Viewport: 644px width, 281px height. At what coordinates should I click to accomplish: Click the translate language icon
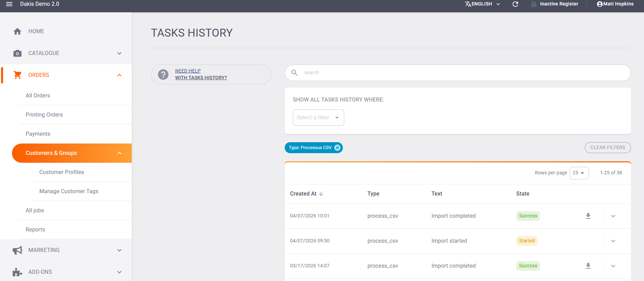(x=468, y=4)
